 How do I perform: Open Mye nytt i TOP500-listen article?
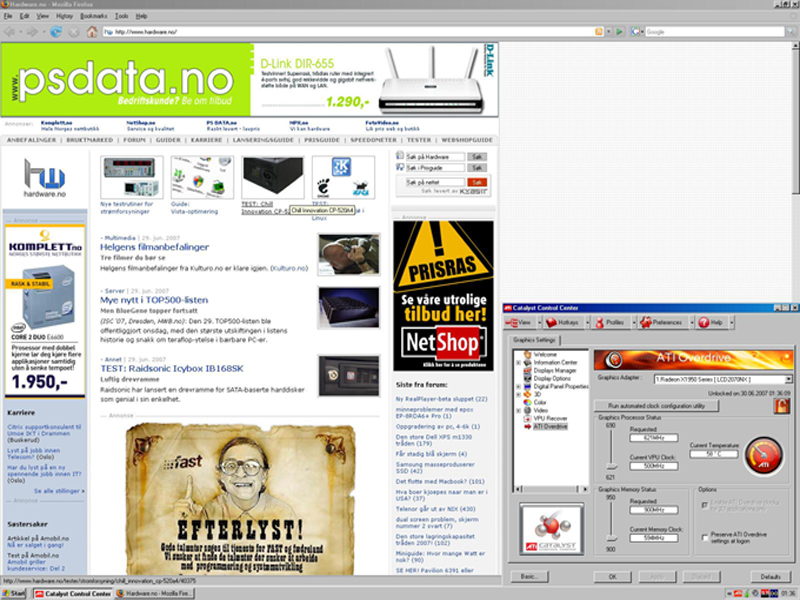[154, 300]
